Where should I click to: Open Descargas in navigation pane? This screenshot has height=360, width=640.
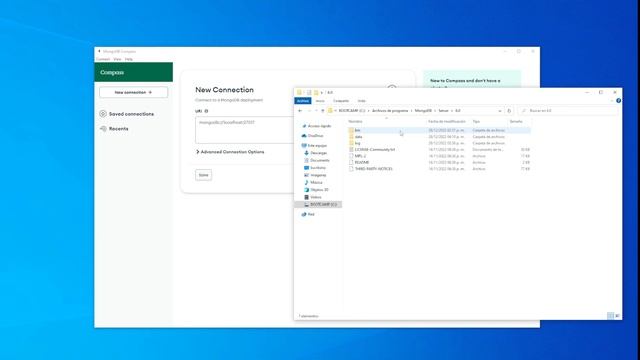click(316, 153)
